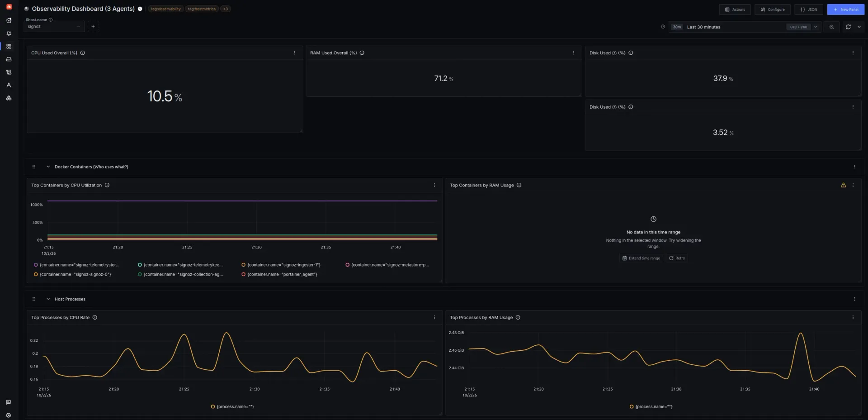Open options menu of Top Processes by CPU Rate
The width and height of the screenshot is (868, 420).
pos(434,317)
